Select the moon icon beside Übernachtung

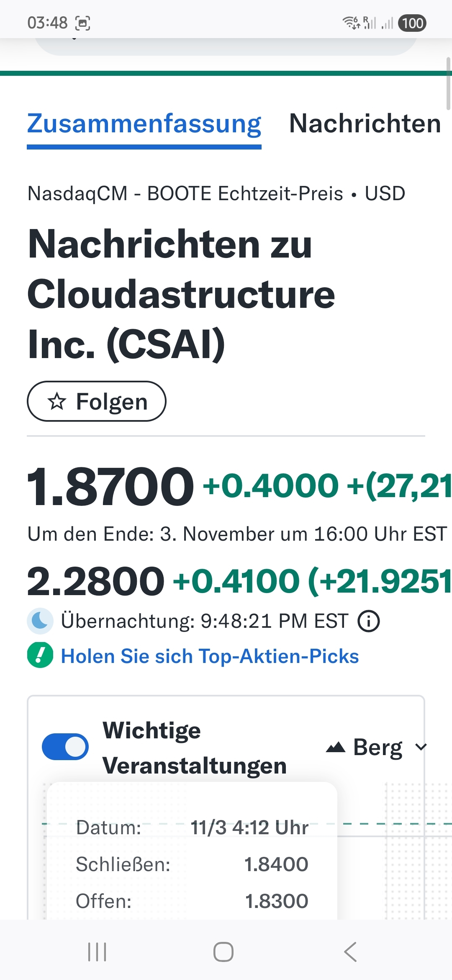(40, 621)
